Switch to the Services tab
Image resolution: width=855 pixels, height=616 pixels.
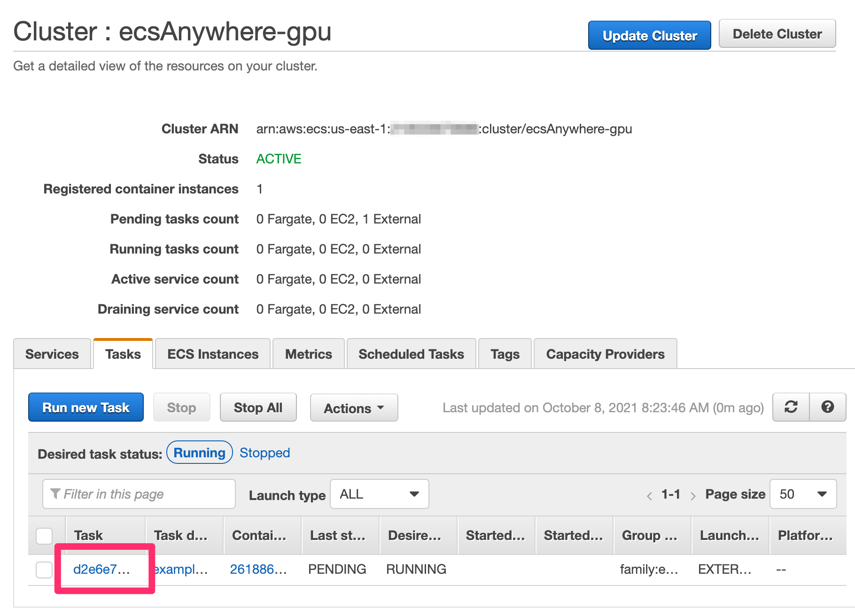(x=52, y=354)
